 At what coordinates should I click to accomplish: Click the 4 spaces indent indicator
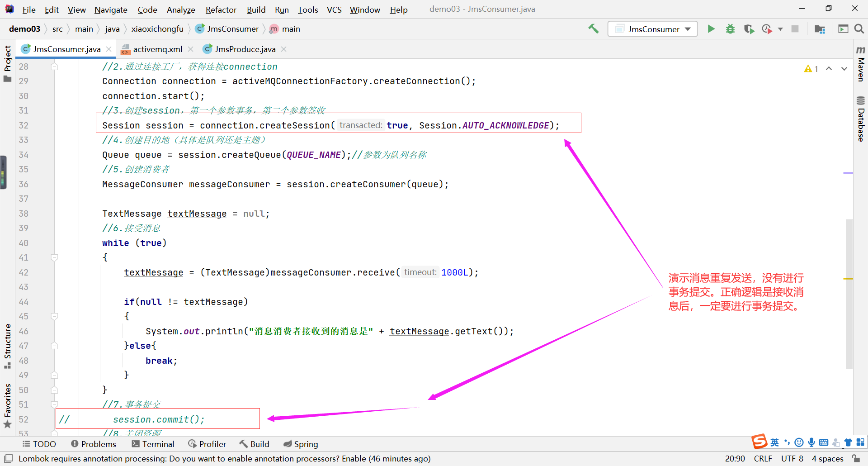(x=827, y=459)
